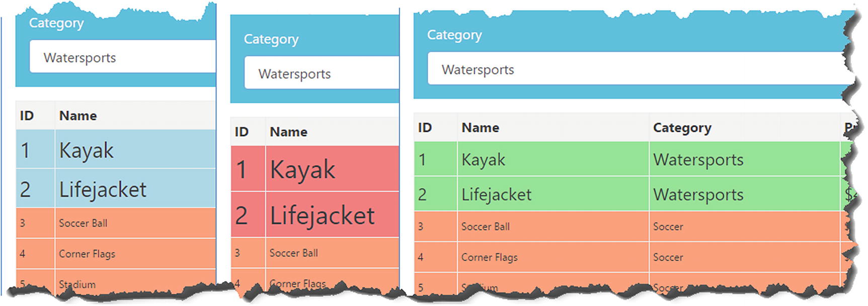
Task: Select Soccer Ball row in the leftmost table
Action: point(116,223)
